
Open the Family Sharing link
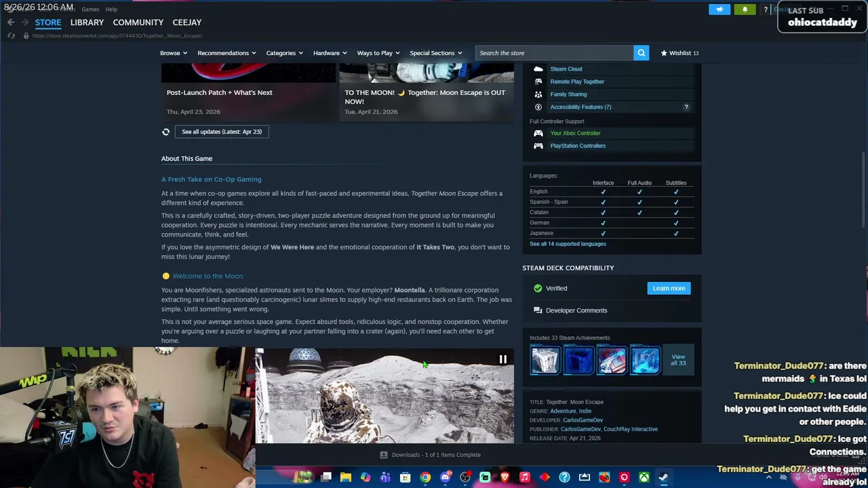click(x=568, y=94)
